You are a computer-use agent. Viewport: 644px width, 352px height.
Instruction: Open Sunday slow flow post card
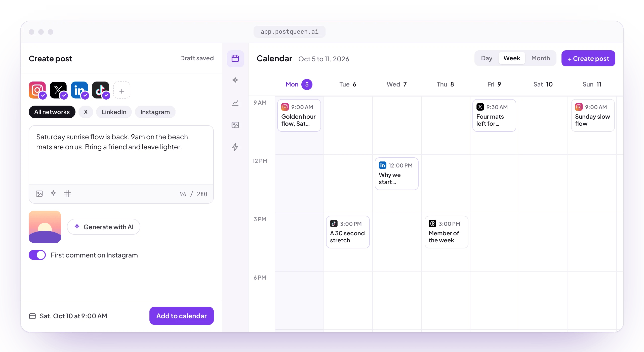pos(593,115)
